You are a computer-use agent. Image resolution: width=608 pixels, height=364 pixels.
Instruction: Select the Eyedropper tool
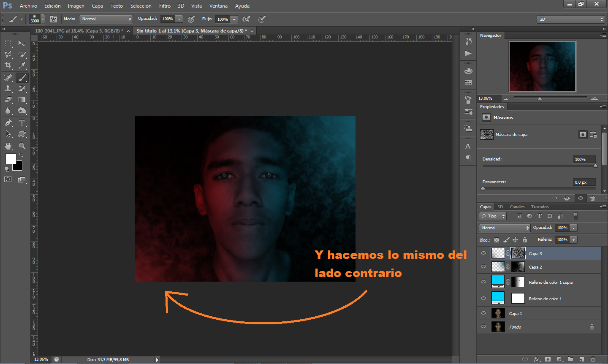(x=22, y=65)
